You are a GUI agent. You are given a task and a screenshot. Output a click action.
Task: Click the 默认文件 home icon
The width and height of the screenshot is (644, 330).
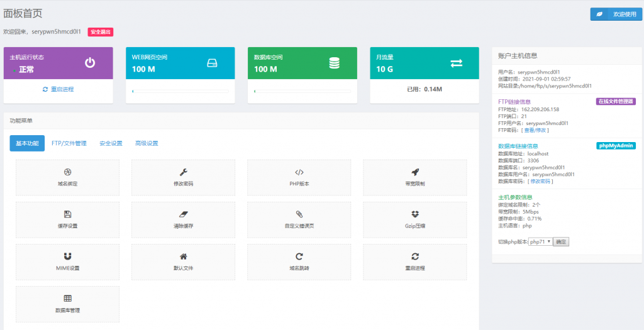pyautogui.click(x=183, y=256)
